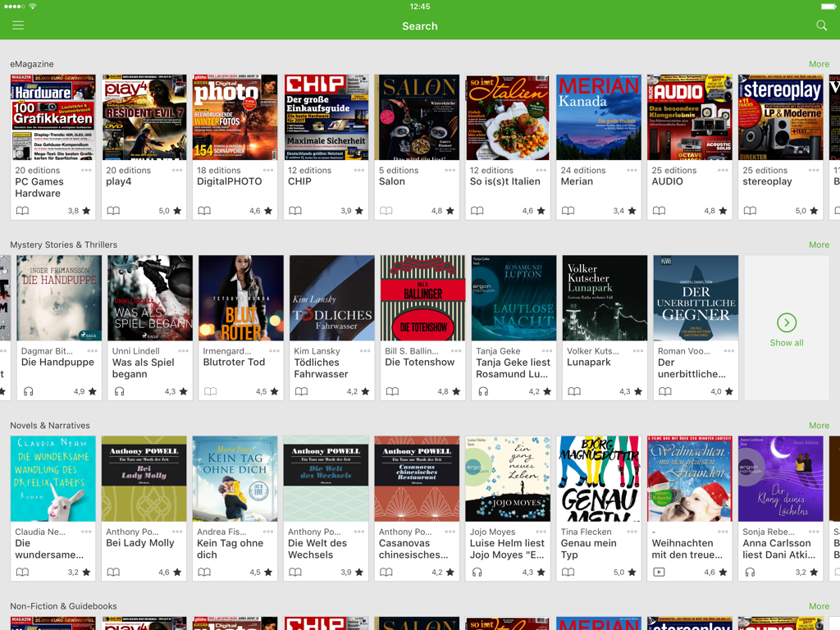Open More for Mystery Stories & Thrillers
The image size is (840, 630).
point(819,244)
